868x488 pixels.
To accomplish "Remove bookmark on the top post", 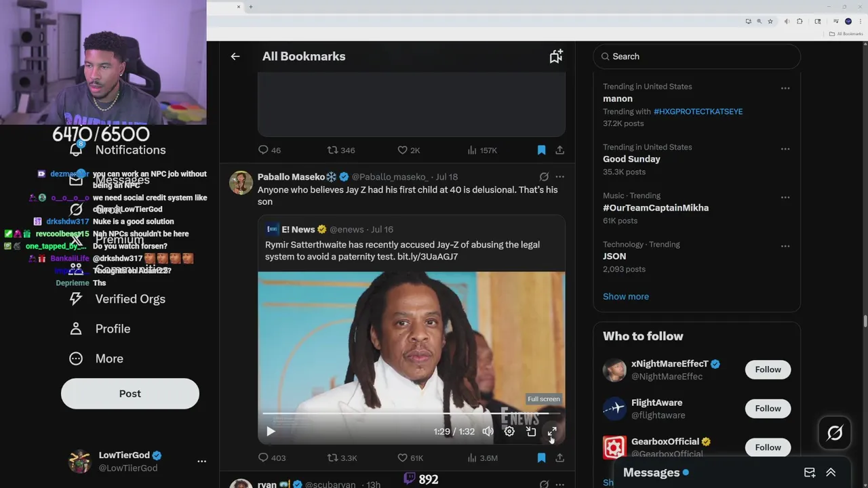I will [x=541, y=150].
